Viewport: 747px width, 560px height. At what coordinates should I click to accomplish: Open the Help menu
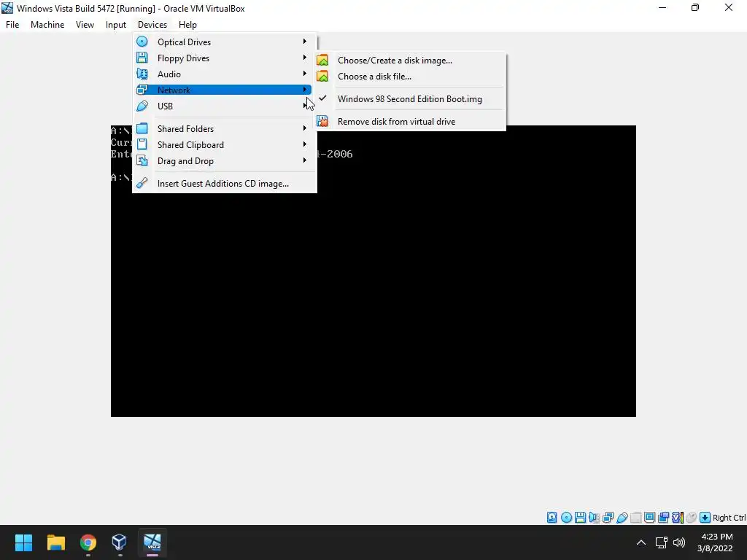[187, 25]
